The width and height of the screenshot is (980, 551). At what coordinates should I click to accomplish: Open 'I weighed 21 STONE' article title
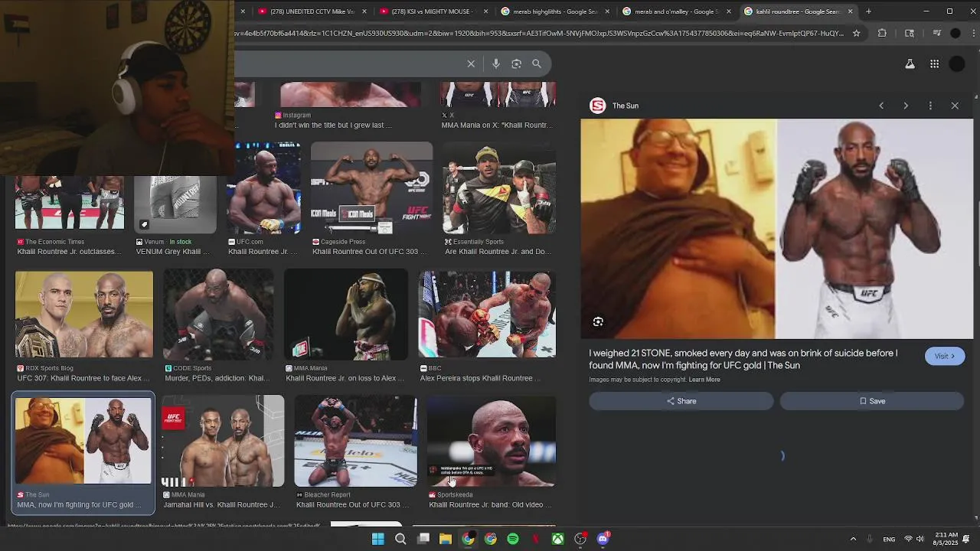(743, 359)
